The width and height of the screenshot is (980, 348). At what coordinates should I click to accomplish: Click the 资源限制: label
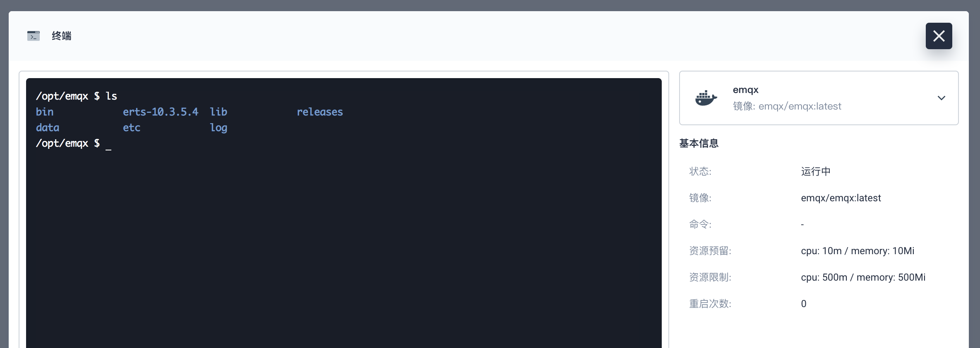710,277
